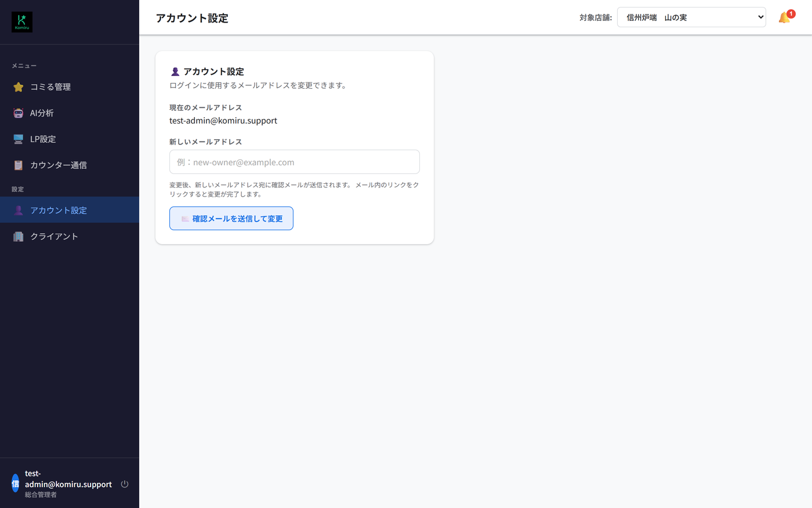Open the AI分析 menu item
Screen dimensions: 812x508
tap(70, 113)
